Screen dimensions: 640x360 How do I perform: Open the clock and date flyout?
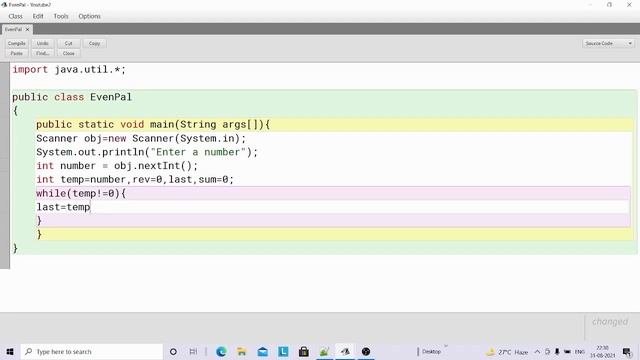[602, 352]
